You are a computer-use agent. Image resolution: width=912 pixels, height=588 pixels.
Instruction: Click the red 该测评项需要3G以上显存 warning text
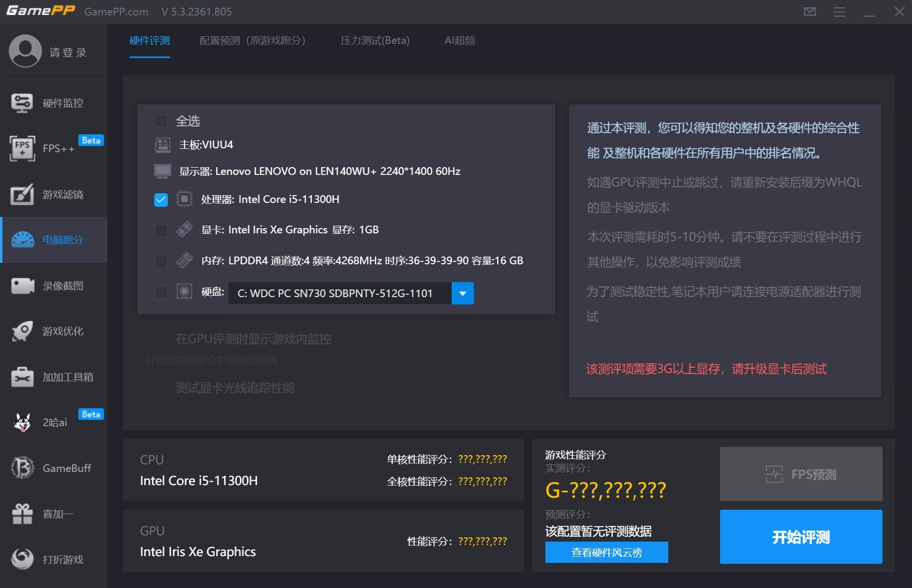tap(706, 369)
